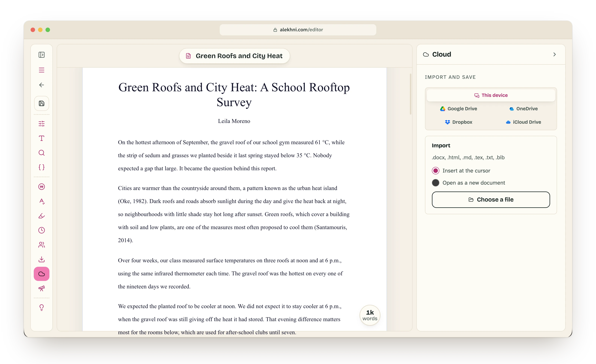Open the curly braces code icon
596x364 pixels.
coord(42,167)
